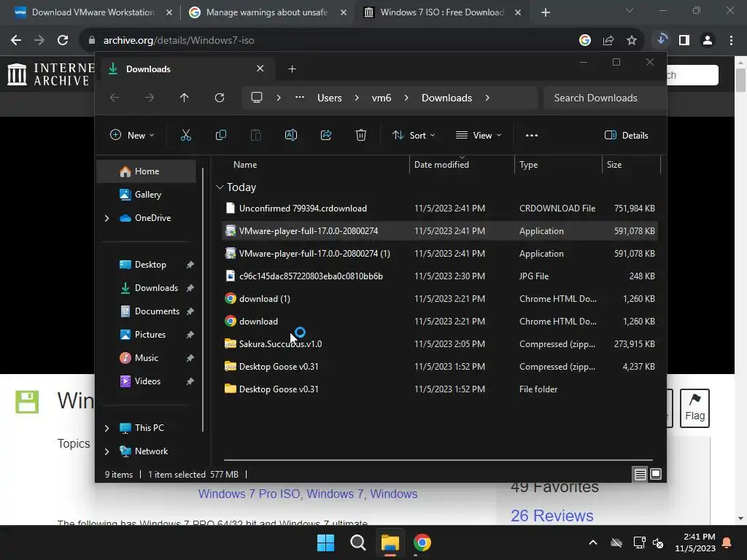The width and height of the screenshot is (747, 560).
Task: Select the Desktop Goose v0.31 file folder
Action: (x=440, y=389)
